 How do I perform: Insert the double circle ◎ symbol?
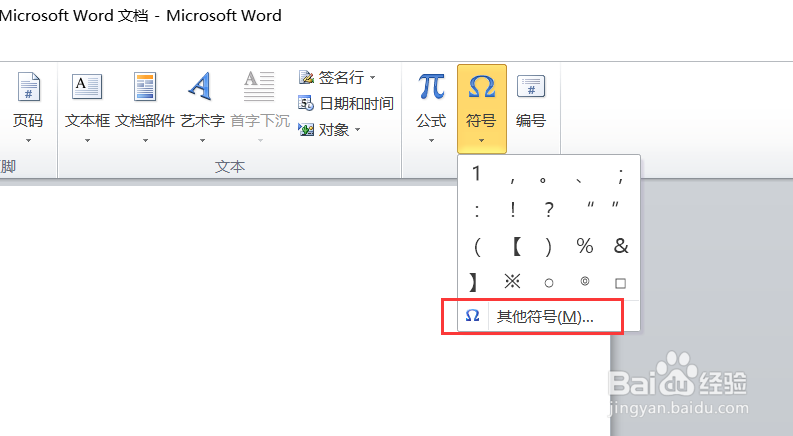[x=585, y=281]
